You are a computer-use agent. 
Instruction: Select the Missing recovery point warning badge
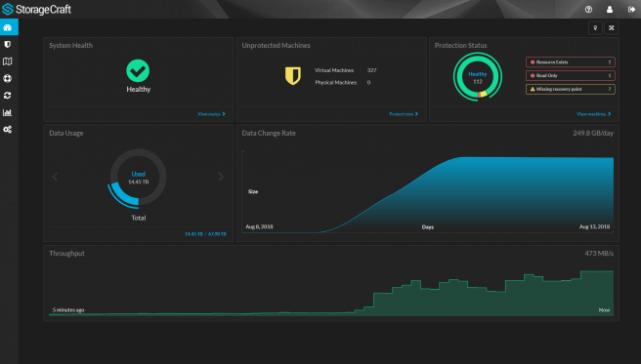(571, 89)
